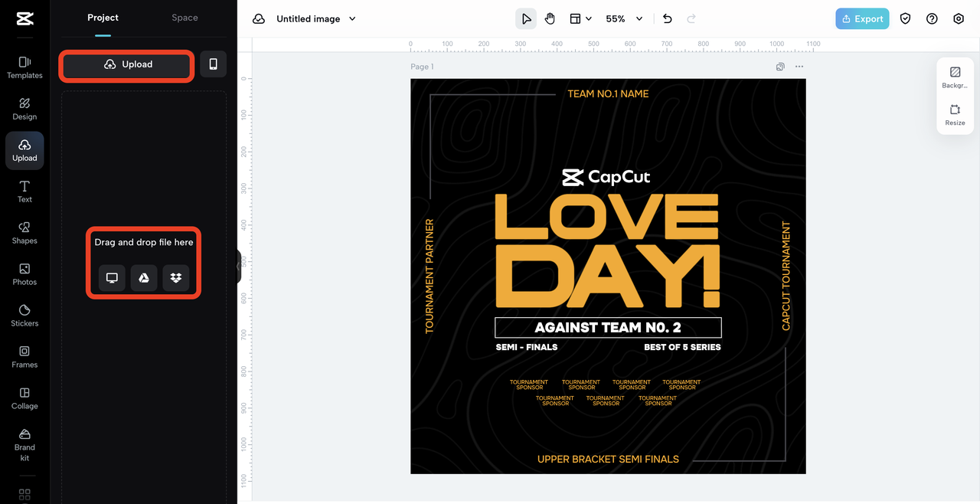Select the DAY! headline text
The width and height of the screenshot is (980, 504).
coord(607,277)
